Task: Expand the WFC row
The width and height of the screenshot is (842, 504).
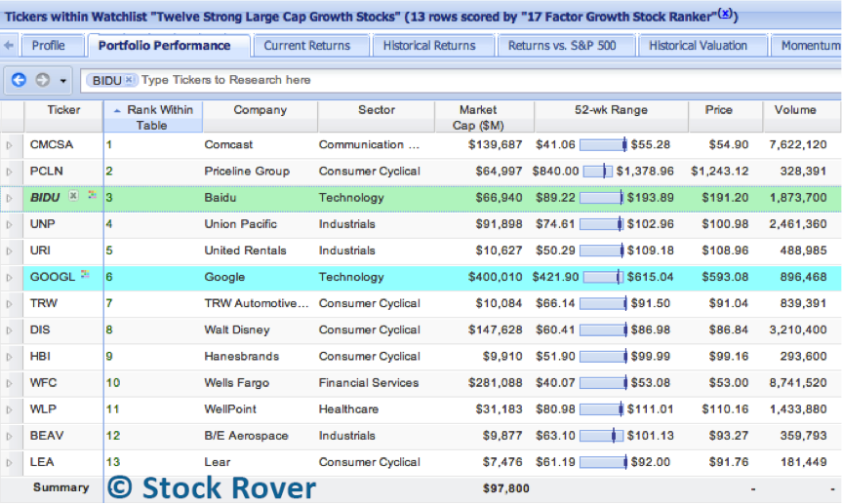Action: 9,383
